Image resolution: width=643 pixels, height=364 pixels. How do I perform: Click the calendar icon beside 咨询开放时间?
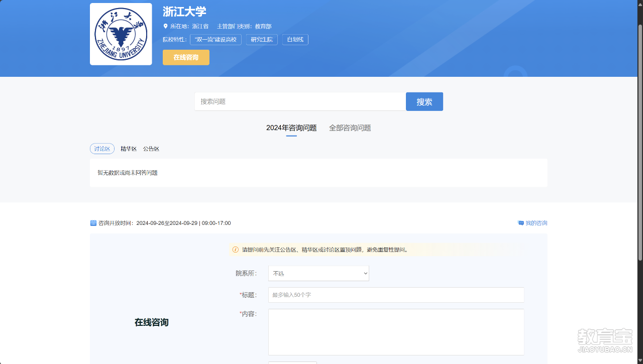93,223
